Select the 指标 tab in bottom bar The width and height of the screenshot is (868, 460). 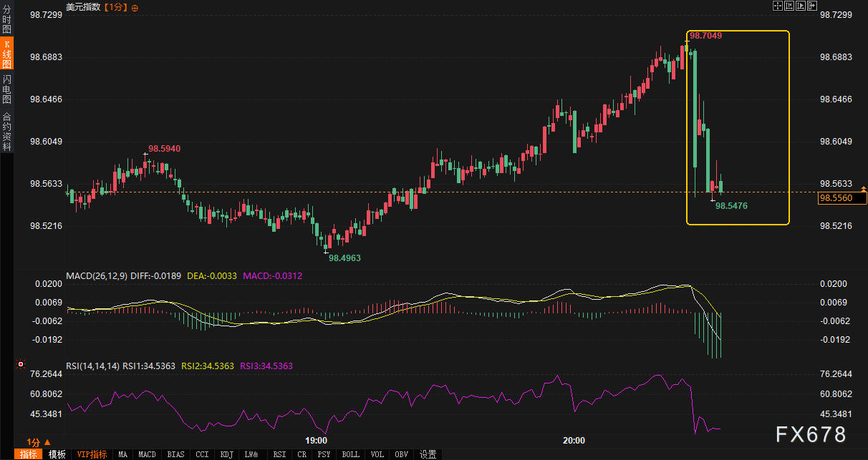tap(29, 454)
